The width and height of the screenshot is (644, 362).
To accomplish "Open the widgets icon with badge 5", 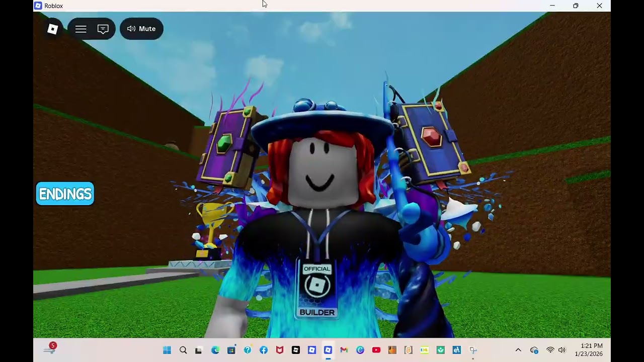I will [x=50, y=348].
